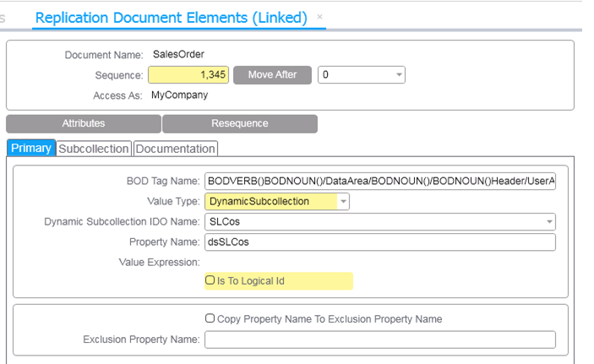Click the Value Expression label
The image size is (594, 364).
click(x=159, y=262)
